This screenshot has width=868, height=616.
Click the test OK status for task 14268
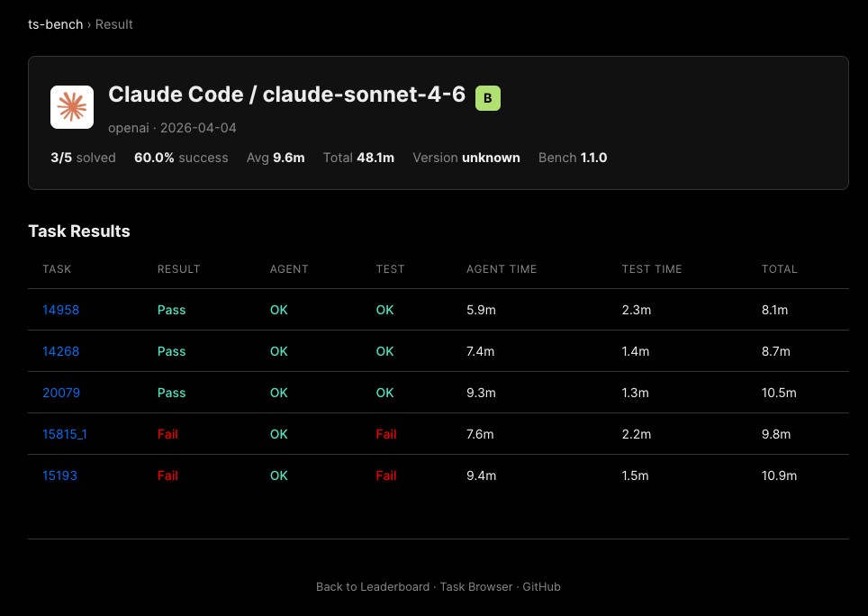point(385,351)
